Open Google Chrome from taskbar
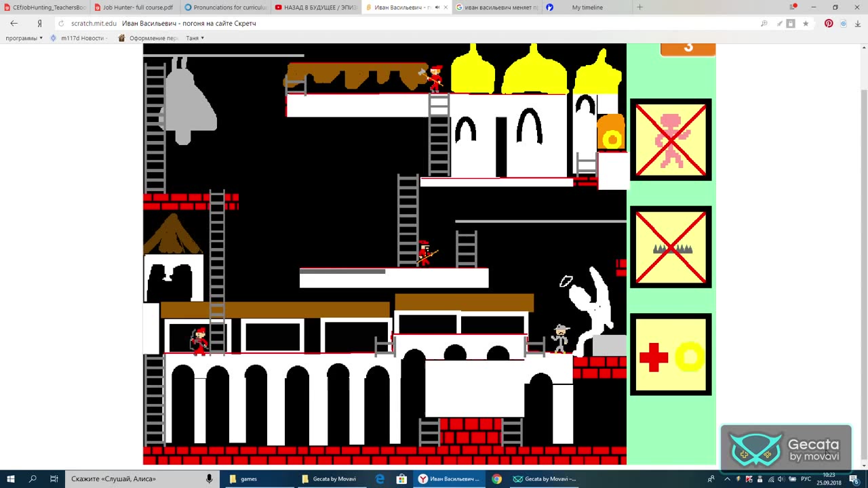This screenshot has height=488, width=868. point(497,479)
